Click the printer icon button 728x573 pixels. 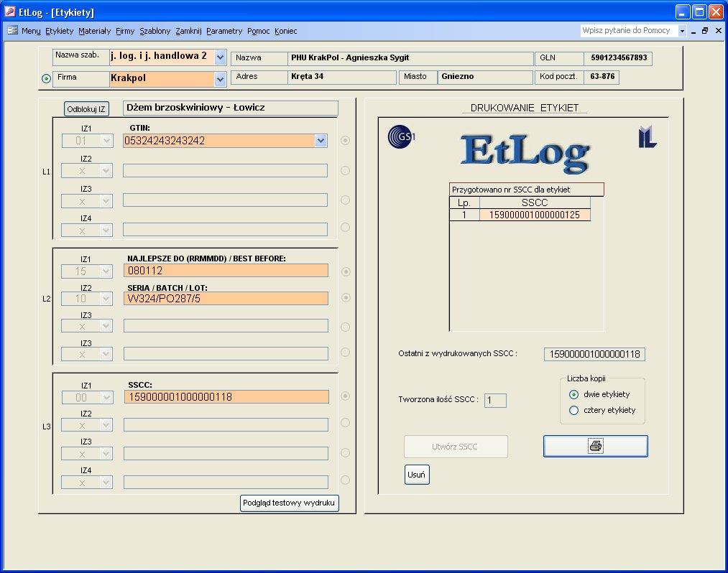tap(595, 446)
